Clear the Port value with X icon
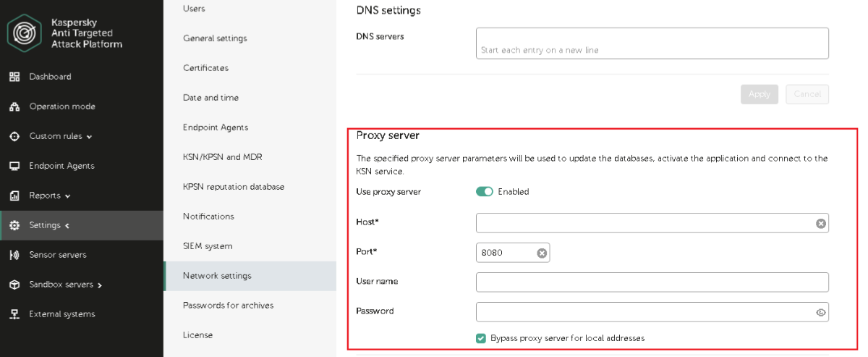Image resolution: width=868 pixels, height=357 pixels. pyautogui.click(x=542, y=253)
